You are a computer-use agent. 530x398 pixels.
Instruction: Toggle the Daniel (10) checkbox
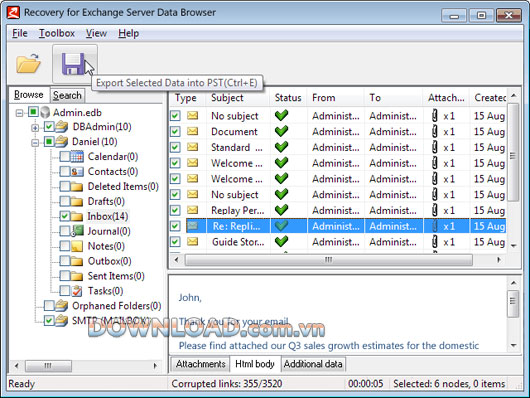coord(49,141)
